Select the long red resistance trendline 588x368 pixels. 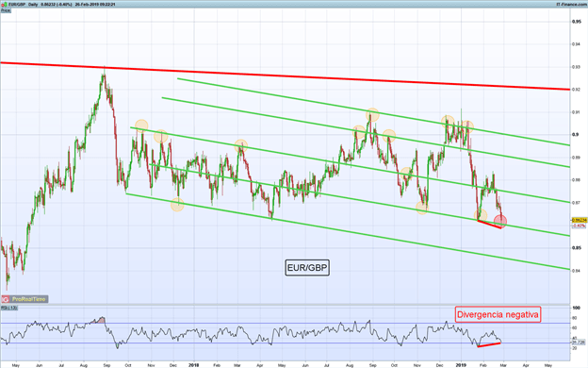point(285,75)
